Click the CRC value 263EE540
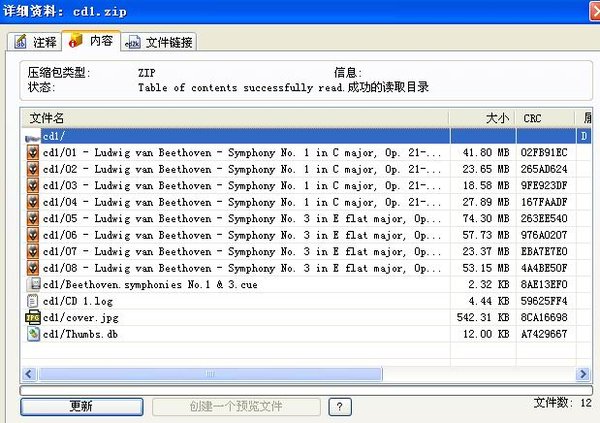Screen dimensions: 600x423 point(544,219)
